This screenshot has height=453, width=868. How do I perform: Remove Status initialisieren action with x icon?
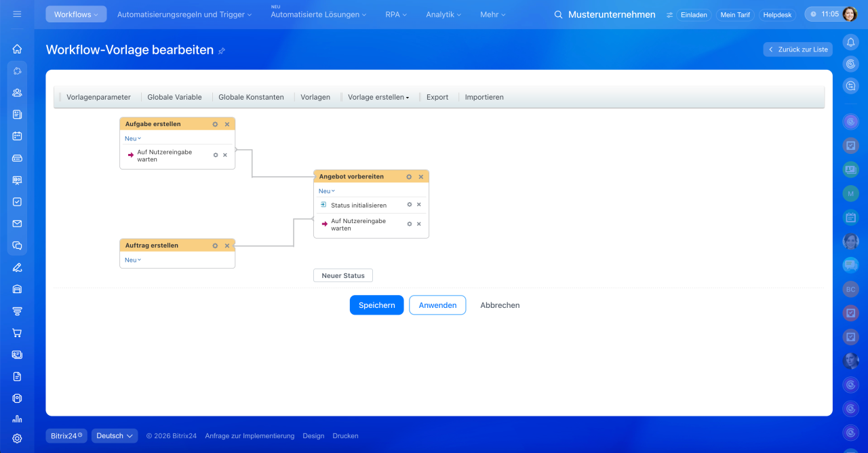point(419,205)
